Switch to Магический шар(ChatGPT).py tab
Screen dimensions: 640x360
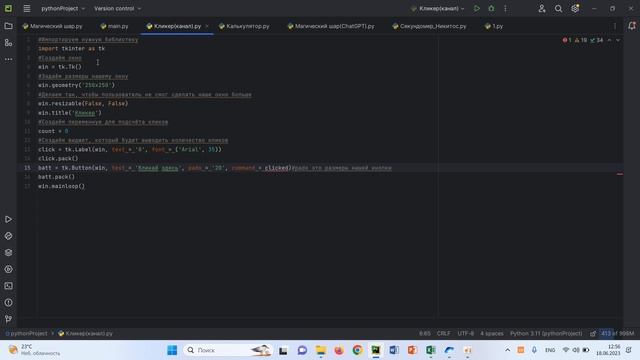tap(331, 26)
